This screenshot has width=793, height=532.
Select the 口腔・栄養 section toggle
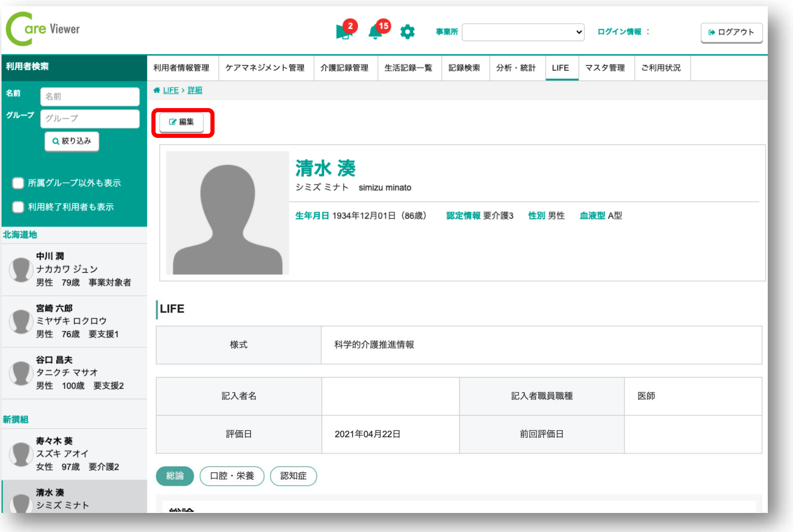coord(232,476)
